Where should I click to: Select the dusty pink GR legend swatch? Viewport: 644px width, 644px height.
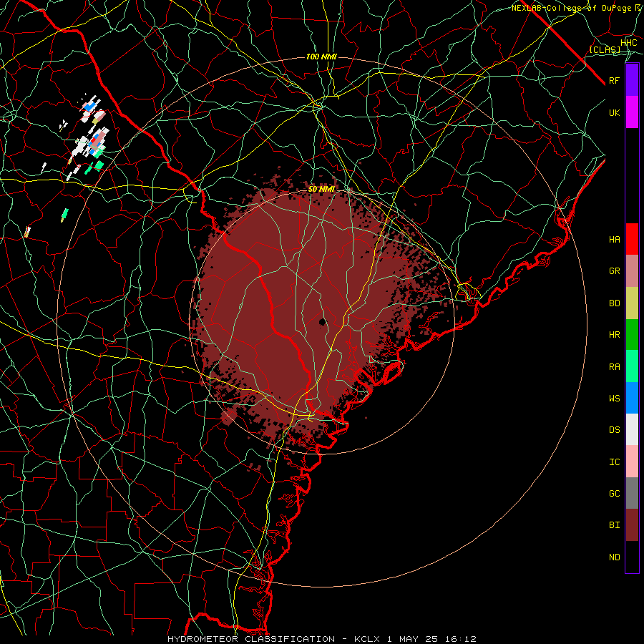tap(632, 271)
